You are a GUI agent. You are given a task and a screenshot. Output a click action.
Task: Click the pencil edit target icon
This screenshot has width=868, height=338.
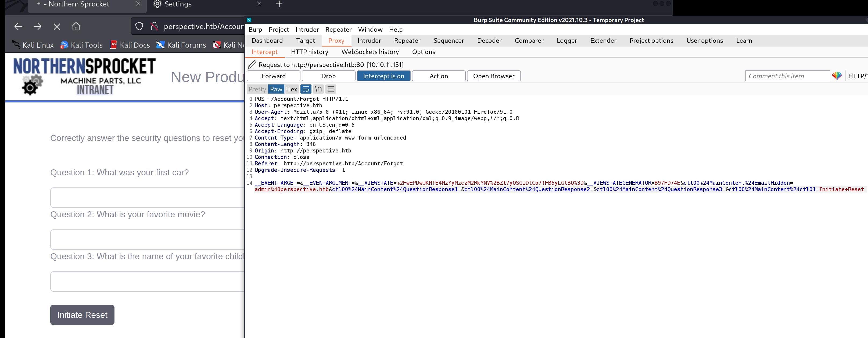252,65
